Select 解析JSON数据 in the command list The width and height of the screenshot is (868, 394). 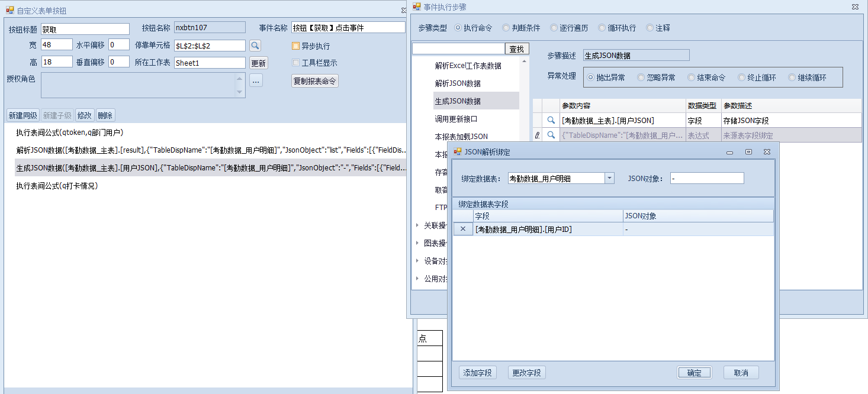tap(458, 83)
